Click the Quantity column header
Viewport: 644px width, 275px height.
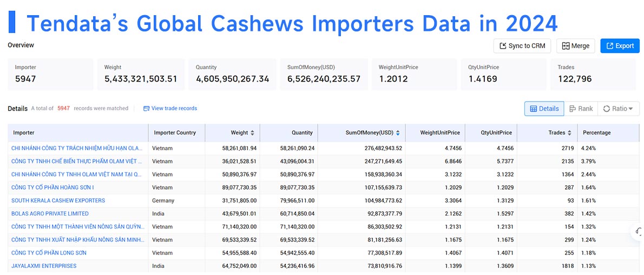click(x=289, y=133)
